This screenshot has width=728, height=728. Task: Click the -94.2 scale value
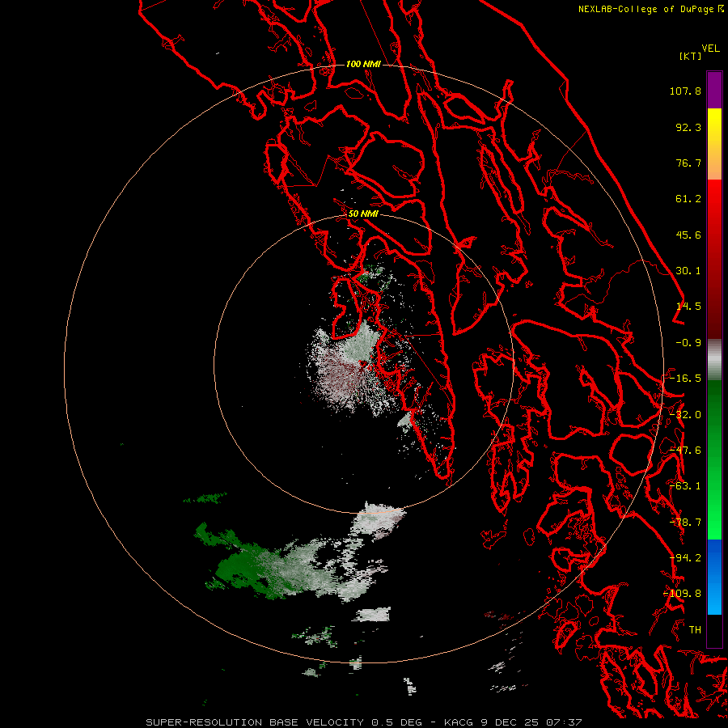pos(685,558)
